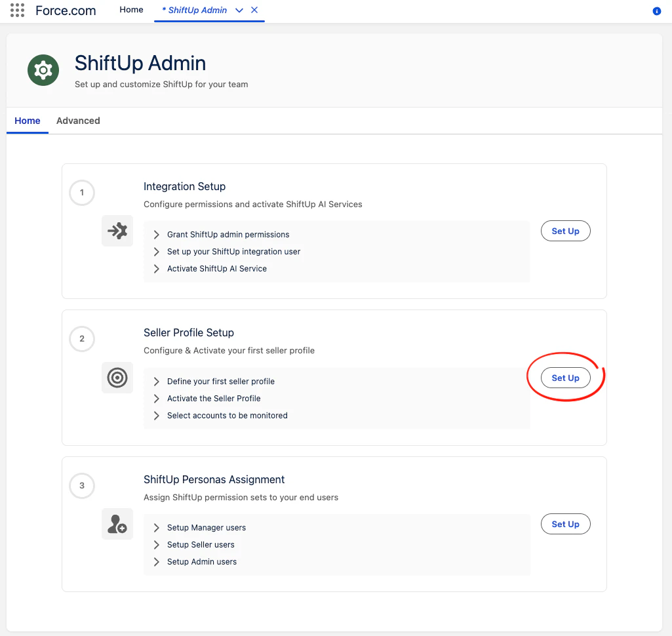Click the step 2 number circle
Screen dimensions: 672x636
point(82,339)
